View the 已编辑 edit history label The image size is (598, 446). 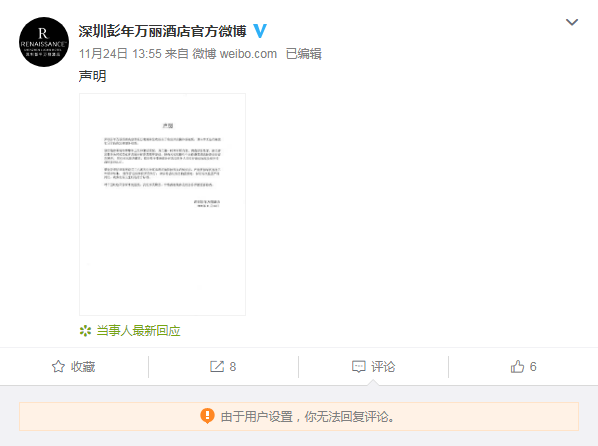pyautogui.click(x=304, y=54)
